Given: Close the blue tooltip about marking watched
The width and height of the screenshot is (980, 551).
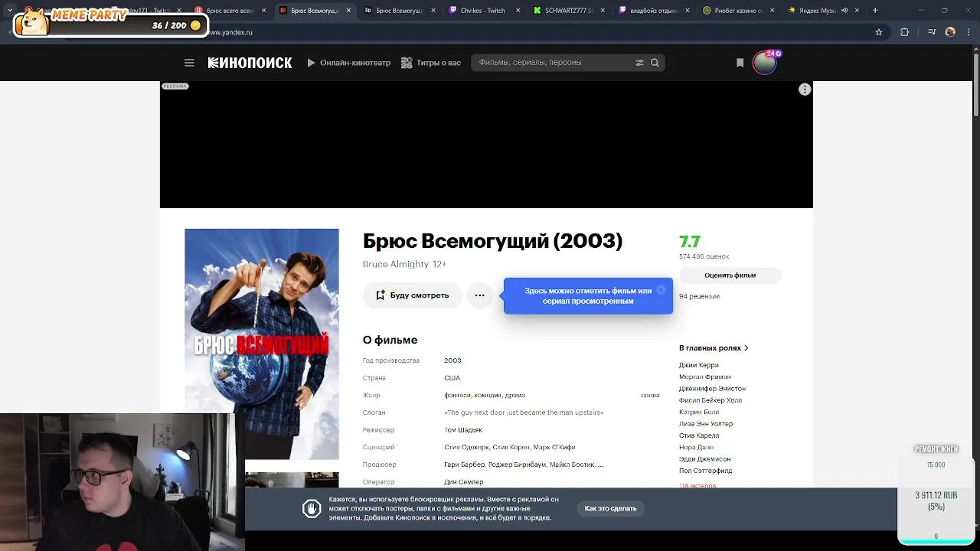Looking at the screenshot, I should click(661, 290).
